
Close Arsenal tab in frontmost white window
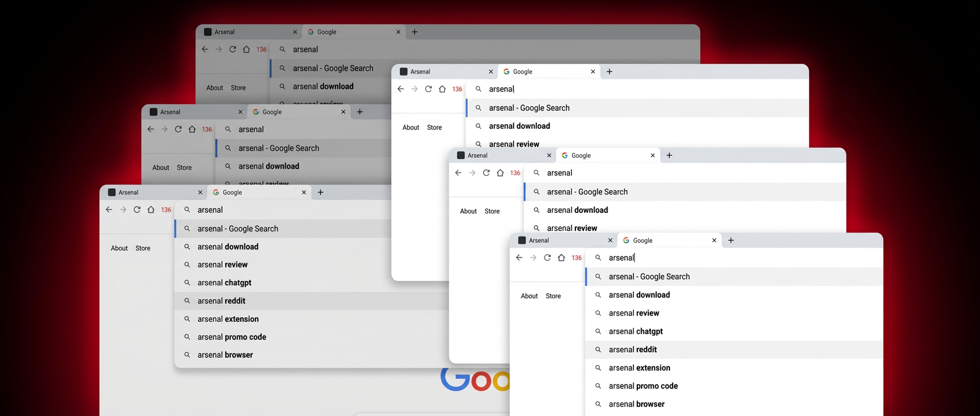click(610, 240)
